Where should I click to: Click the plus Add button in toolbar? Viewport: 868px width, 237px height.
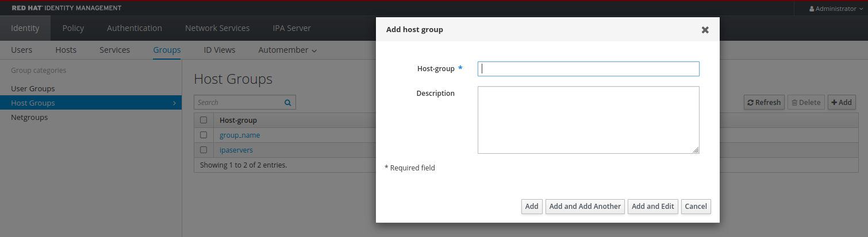coord(842,103)
